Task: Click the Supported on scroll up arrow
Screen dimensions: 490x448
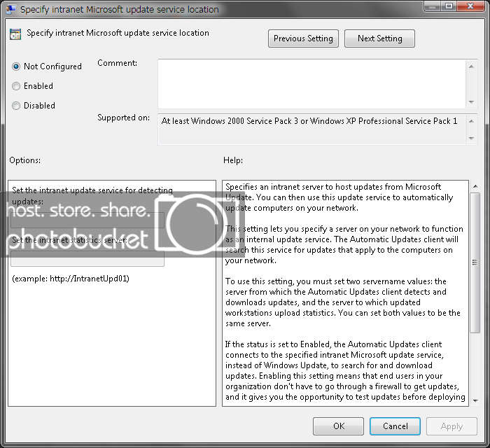Action: [x=472, y=121]
